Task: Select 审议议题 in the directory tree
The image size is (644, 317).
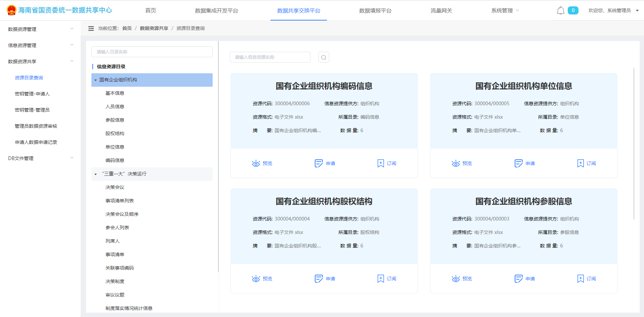Action: point(115,295)
